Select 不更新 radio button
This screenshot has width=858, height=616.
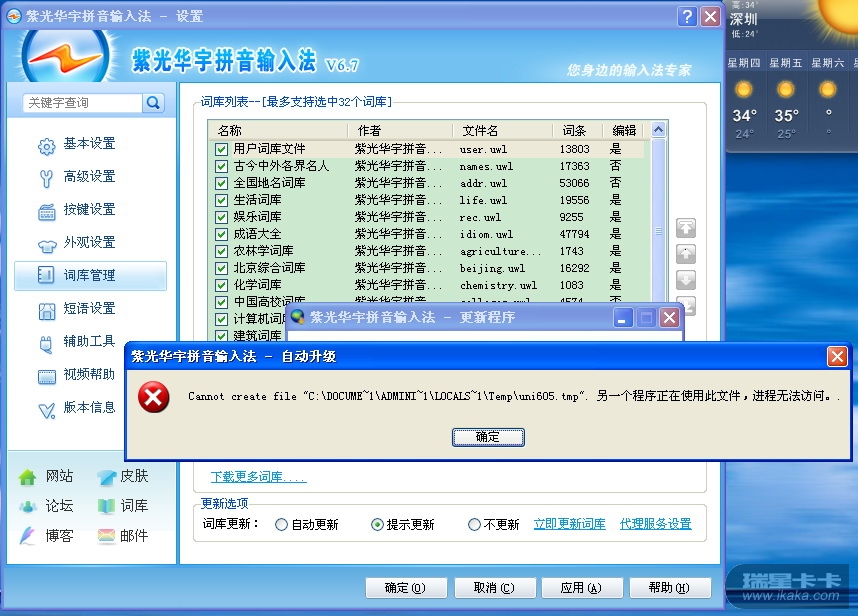474,525
